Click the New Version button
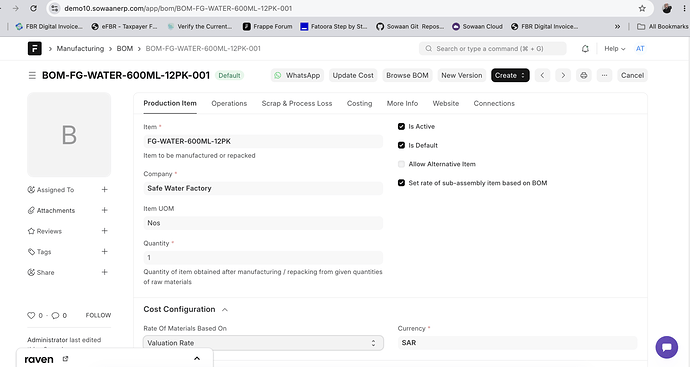 [x=462, y=75]
